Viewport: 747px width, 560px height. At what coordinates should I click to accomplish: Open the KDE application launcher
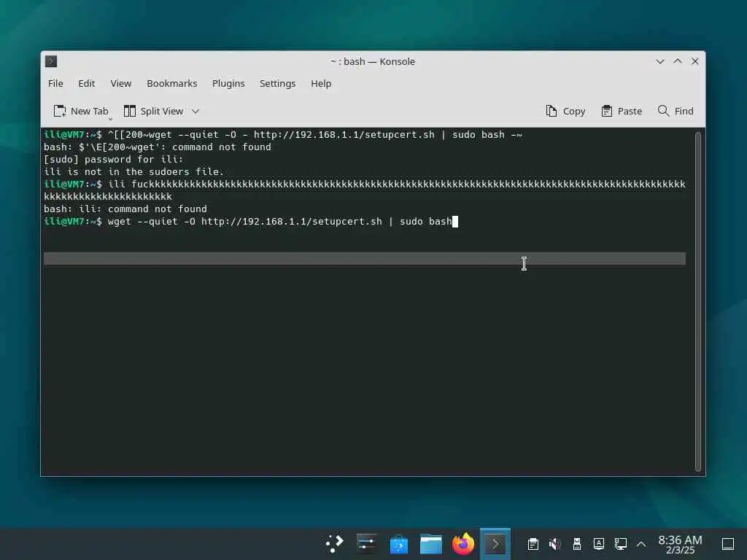tap(334, 544)
